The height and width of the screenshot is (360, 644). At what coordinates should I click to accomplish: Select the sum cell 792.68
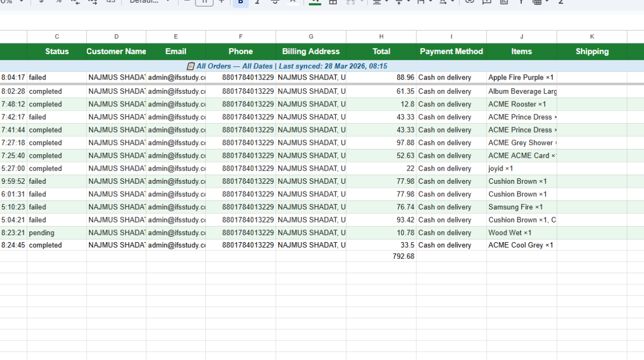point(381,256)
